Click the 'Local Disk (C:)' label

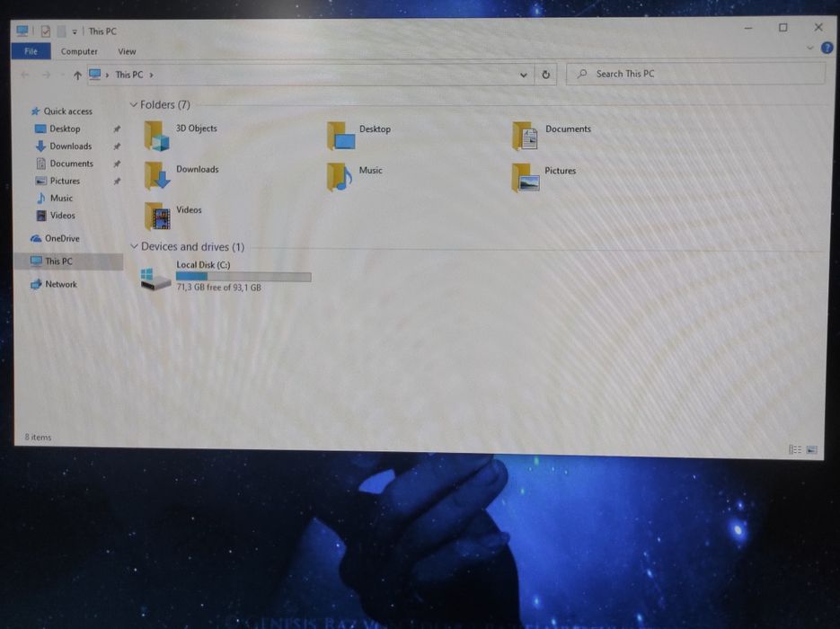203,265
